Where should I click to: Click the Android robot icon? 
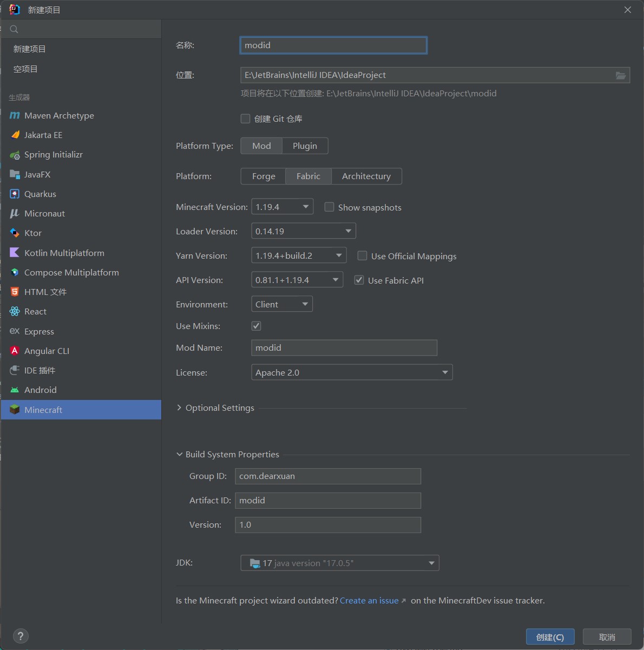(15, 390)
